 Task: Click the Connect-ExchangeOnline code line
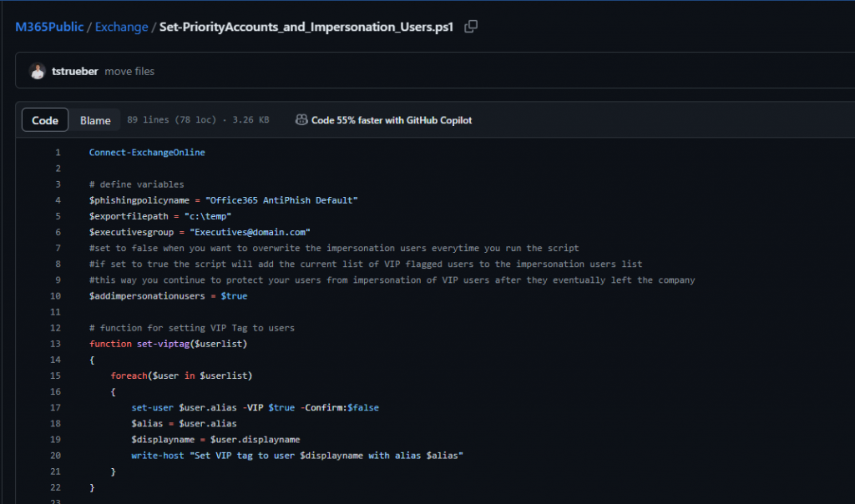tap(147, 153)
